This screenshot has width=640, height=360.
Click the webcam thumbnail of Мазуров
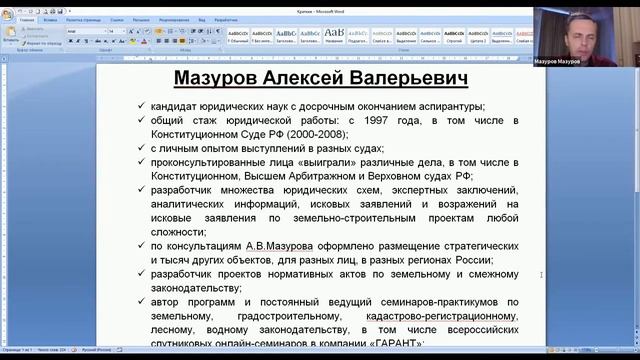point(586,37)
